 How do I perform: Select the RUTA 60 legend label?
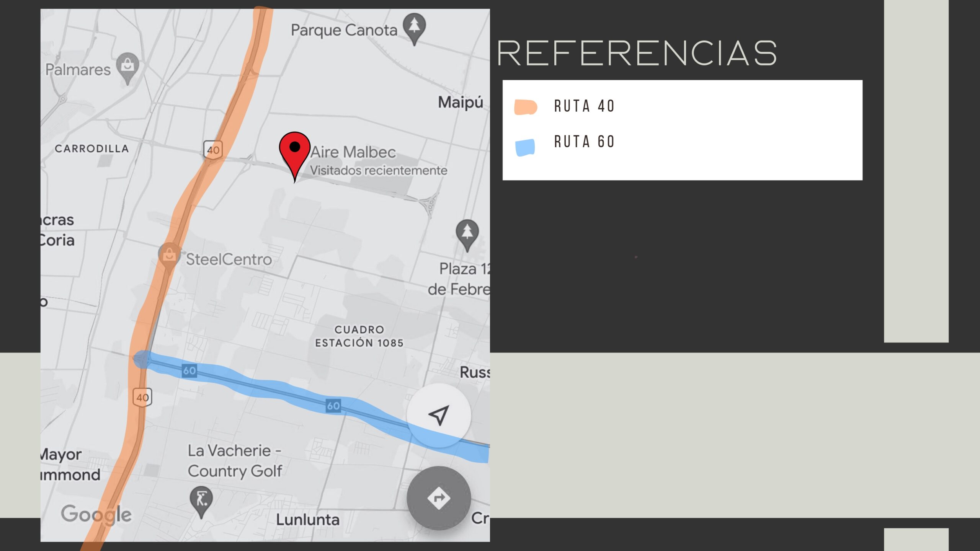tap(584, 142)
